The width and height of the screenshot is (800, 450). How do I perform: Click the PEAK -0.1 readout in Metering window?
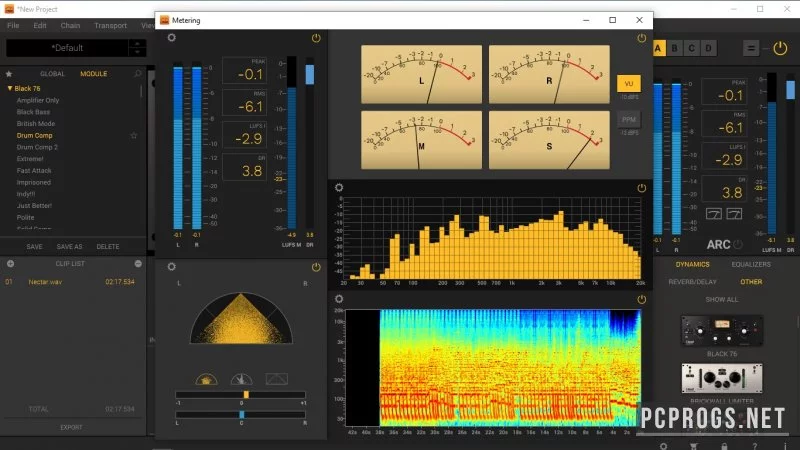[245, 70]
